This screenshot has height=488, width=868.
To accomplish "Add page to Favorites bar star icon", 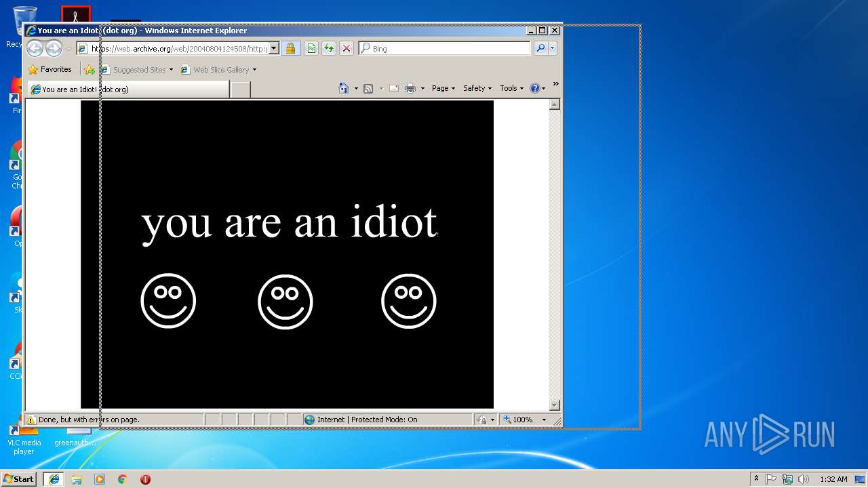I will point(90,69).
